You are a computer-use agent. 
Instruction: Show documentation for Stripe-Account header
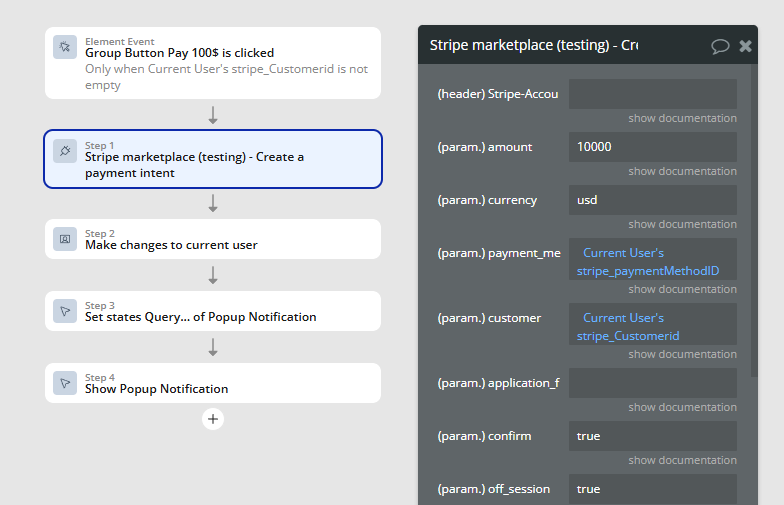pyautogui.click(x=682, y=118)
